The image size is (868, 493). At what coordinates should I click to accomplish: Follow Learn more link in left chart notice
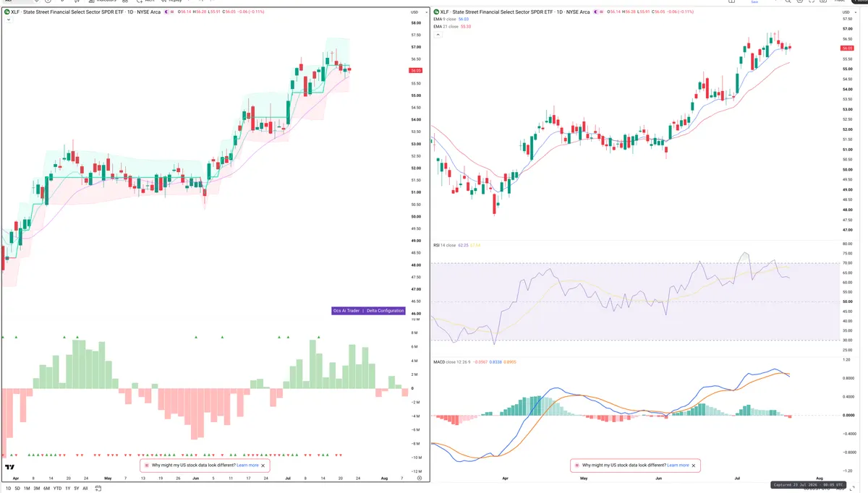click(247, 466)
